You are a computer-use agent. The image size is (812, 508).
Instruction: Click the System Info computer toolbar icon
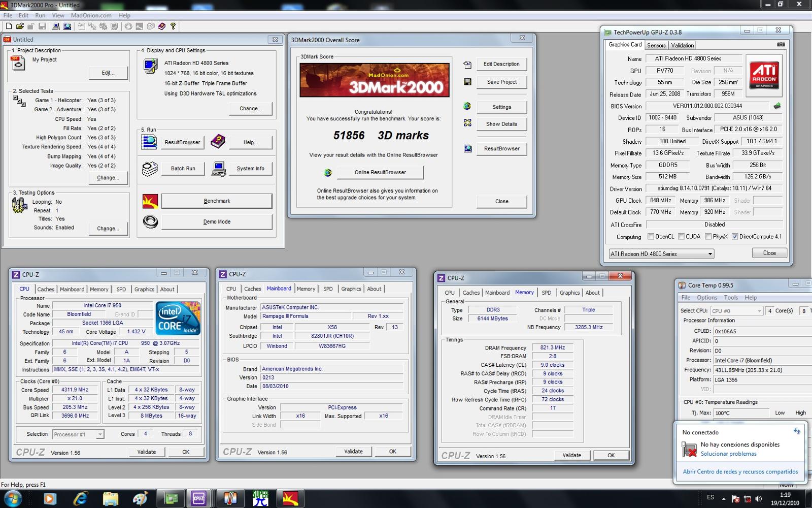56,26
